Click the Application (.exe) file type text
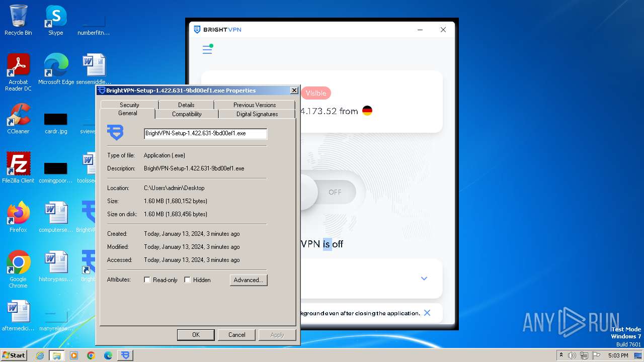Viewport: 644px width, 362px height. pyautogui.click(x=165, y=156)
